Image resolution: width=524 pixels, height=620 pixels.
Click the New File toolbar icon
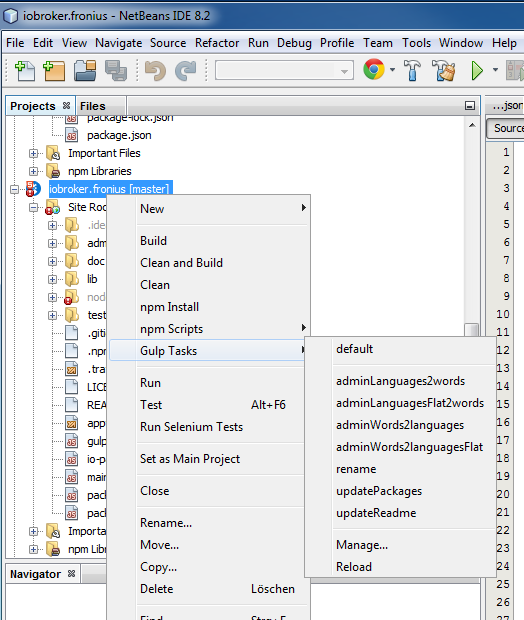click(x=25, y=71)
